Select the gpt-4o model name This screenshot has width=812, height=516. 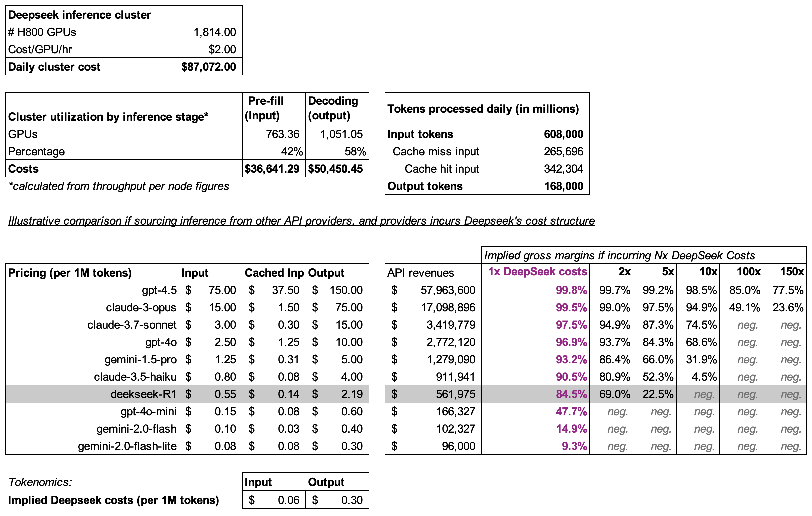coord(161,342)
